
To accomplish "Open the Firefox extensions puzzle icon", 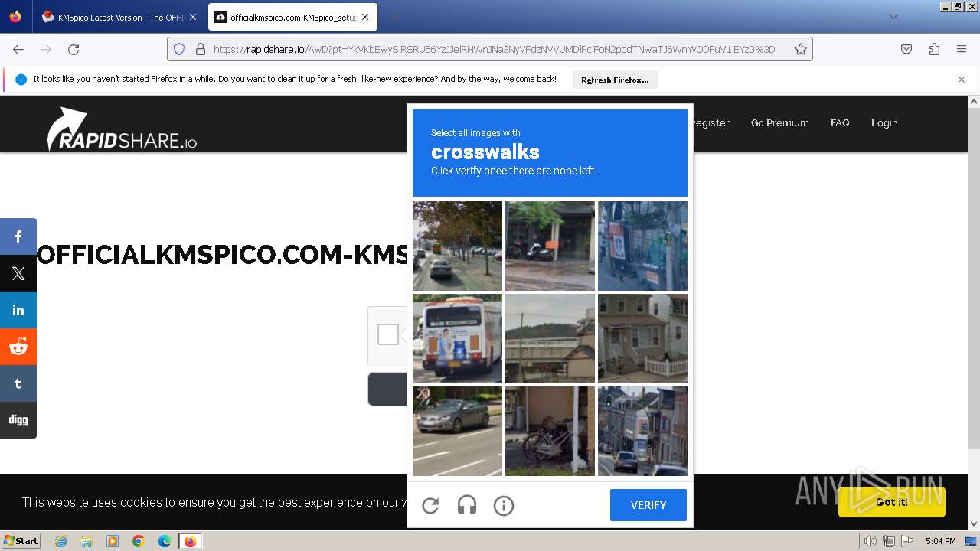I will coord(934,49).
